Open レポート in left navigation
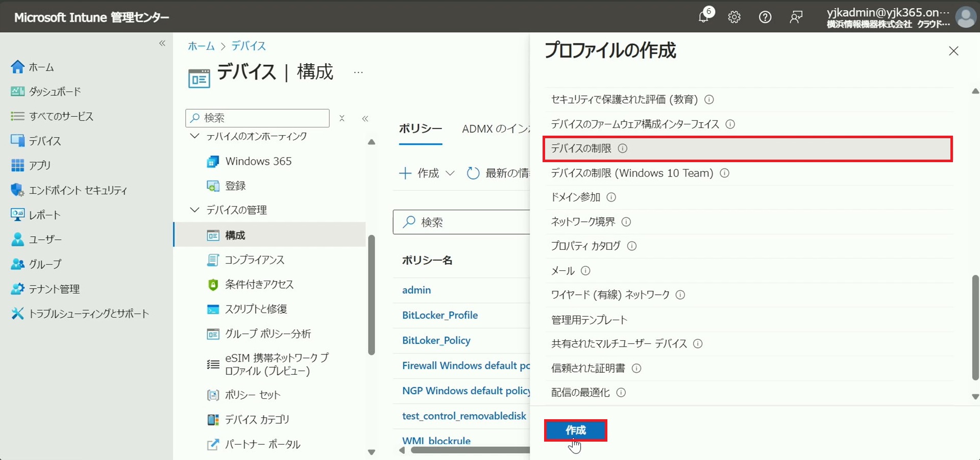Screen dimensions: 980x460 (36, 215)
